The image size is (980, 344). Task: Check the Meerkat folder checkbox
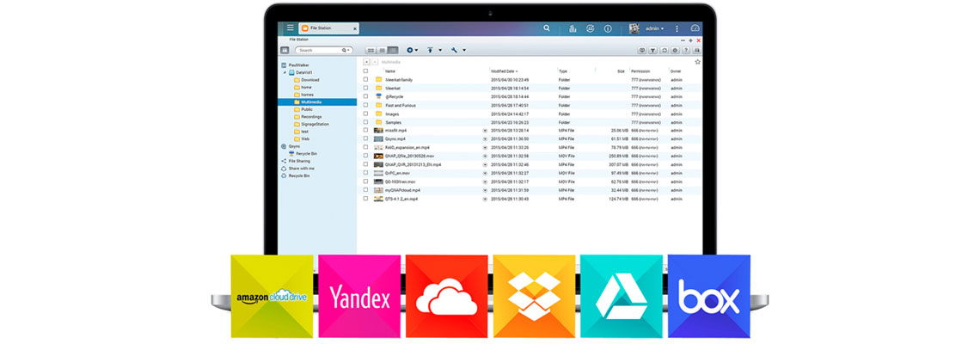tap(365, 89)
